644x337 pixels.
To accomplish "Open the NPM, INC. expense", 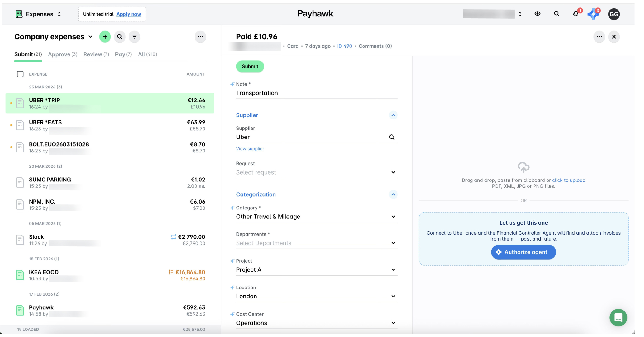I will (110, 204).
